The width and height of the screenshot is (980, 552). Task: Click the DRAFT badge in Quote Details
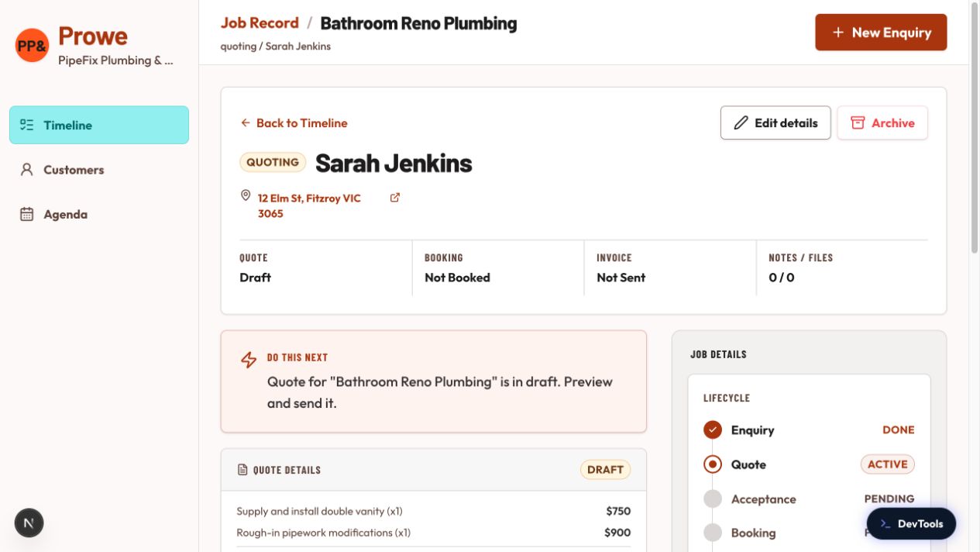coord(605,470)
